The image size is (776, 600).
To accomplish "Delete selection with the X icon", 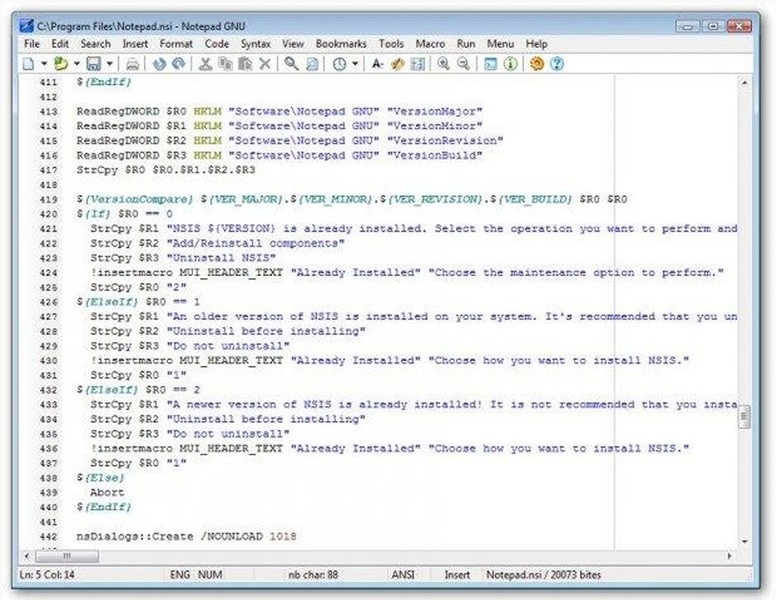I will 265,64.
